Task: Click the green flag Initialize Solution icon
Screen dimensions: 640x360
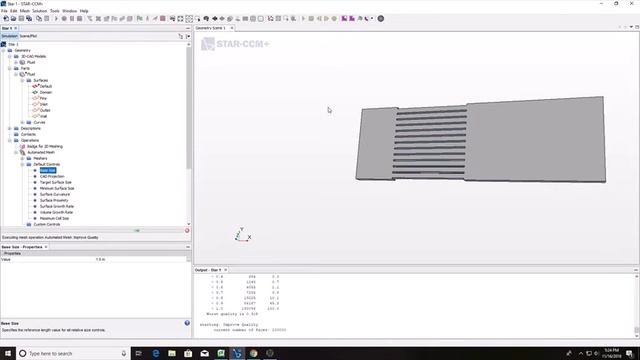Action: [x=140, y=18]
